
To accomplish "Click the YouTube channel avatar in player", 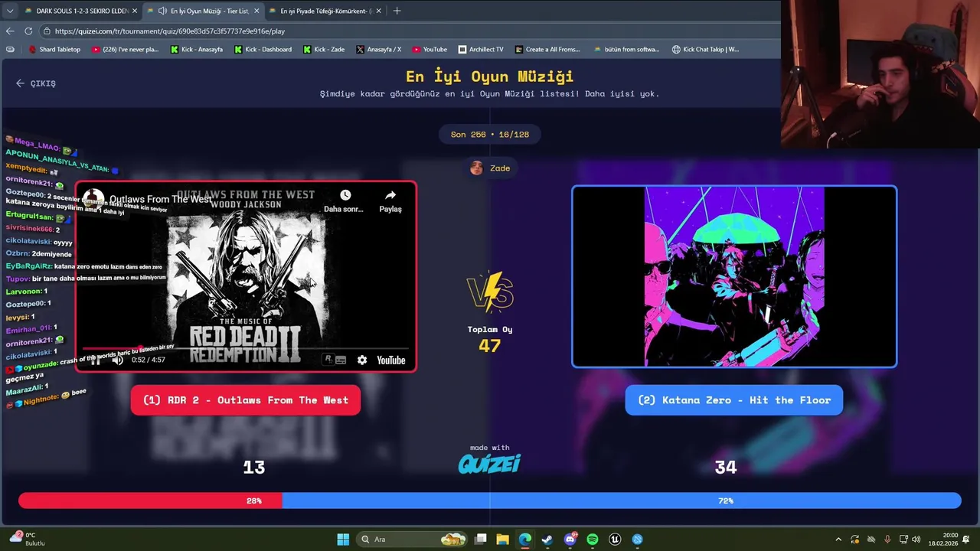I will [x=93, y=199].
